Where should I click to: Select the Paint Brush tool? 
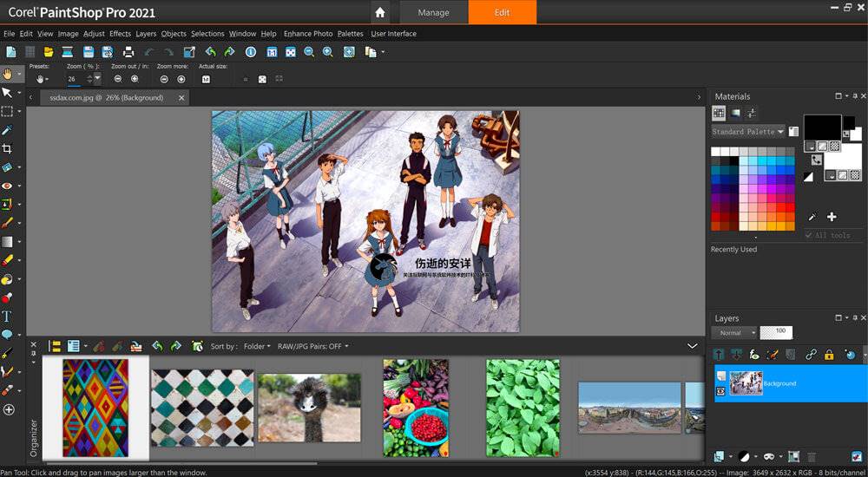click(7, 223)
